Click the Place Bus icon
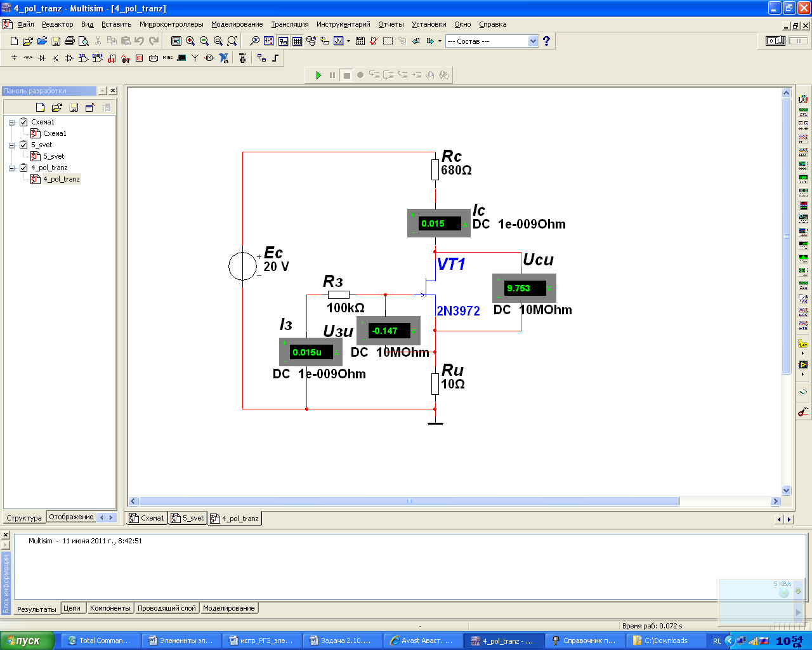 276,58
